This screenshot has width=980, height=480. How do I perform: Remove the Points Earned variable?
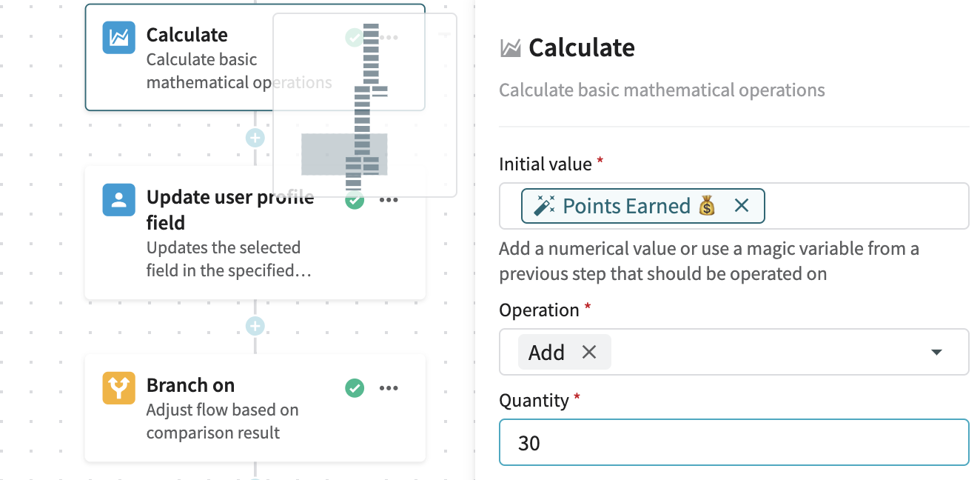(x=742, y=206)
